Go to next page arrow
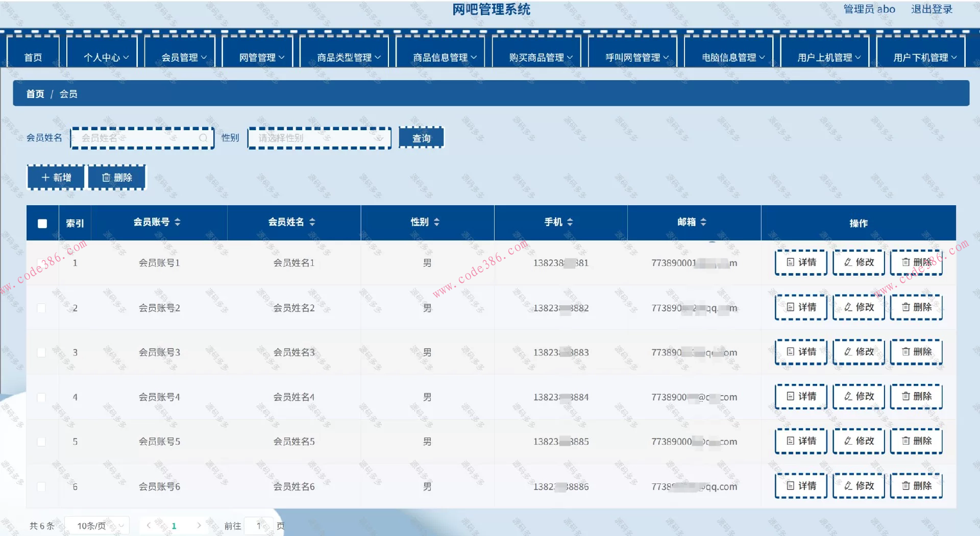980x536 pixels. click(199, 525)
